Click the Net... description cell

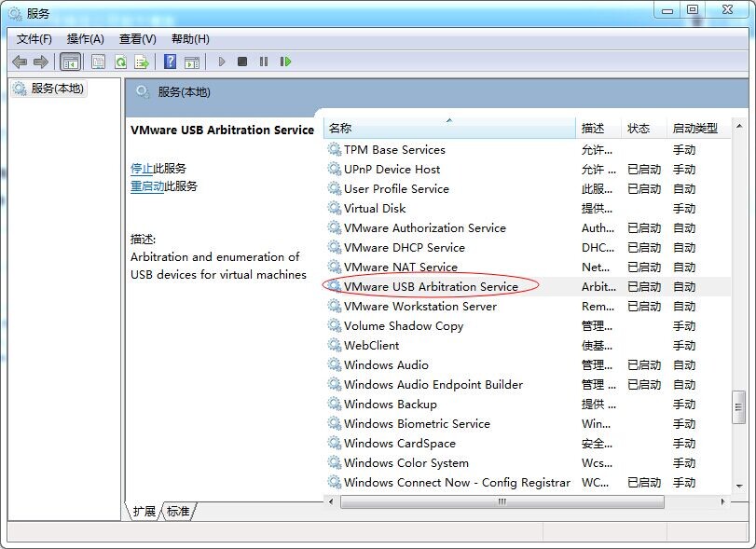pos(596,267)
